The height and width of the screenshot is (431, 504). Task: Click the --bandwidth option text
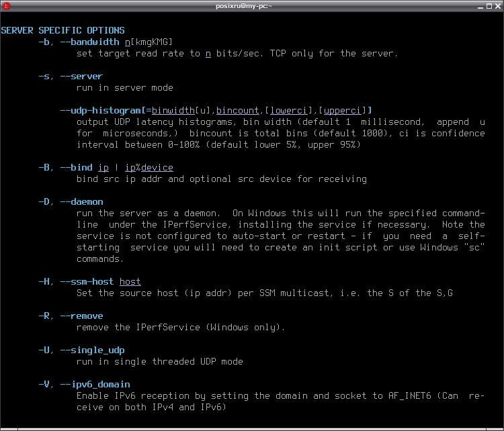click(89, 42)
